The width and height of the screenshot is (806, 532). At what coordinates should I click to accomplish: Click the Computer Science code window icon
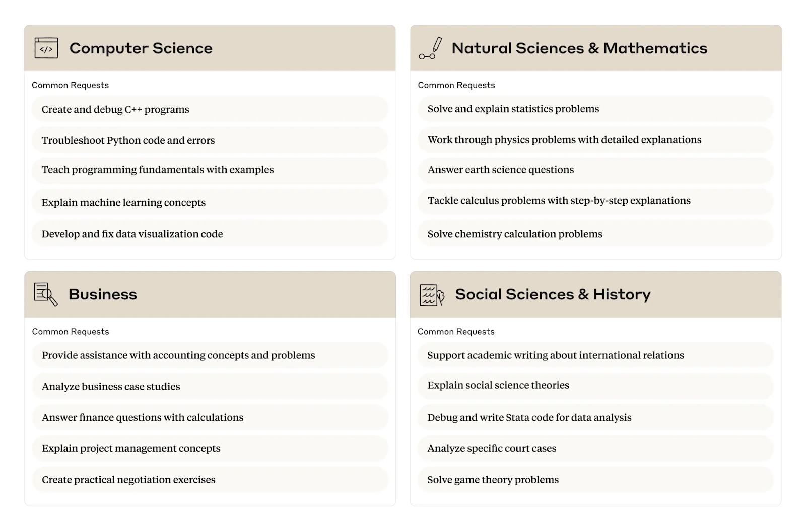pyautogui.click(x=46, y=48)
